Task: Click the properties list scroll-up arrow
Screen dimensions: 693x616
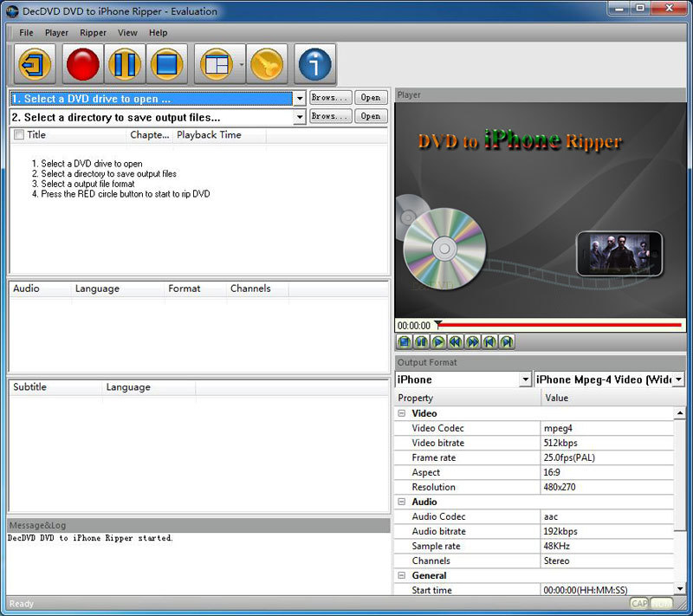Action: pyautogui.click(x=679, y=413)
